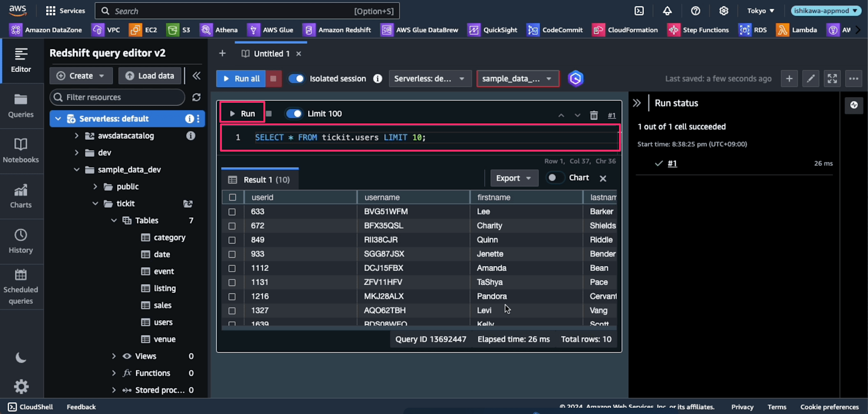
Task: Open the Step Functions shortcut
Action: (698, 30)
